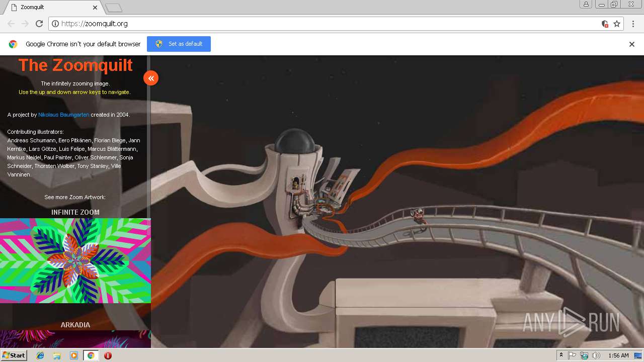View site information icon in the address bar
Screen dimensions: 644x362
pos(55,24)
